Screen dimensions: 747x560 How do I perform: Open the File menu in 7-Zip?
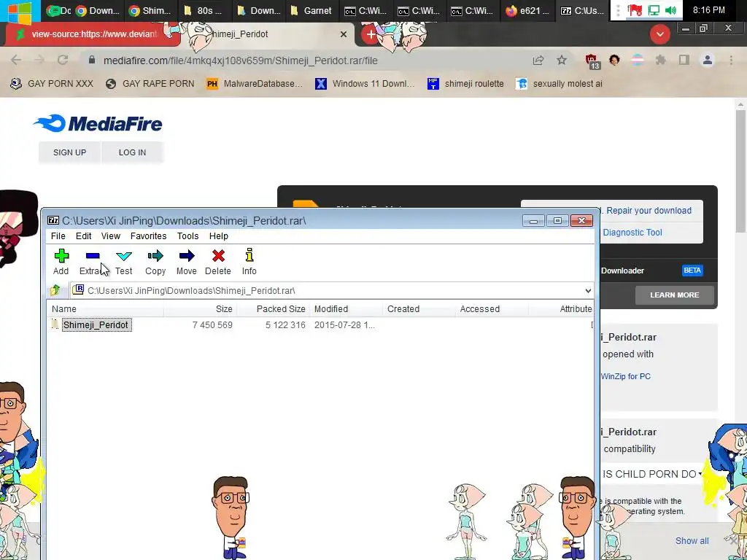tap(58, 236)
